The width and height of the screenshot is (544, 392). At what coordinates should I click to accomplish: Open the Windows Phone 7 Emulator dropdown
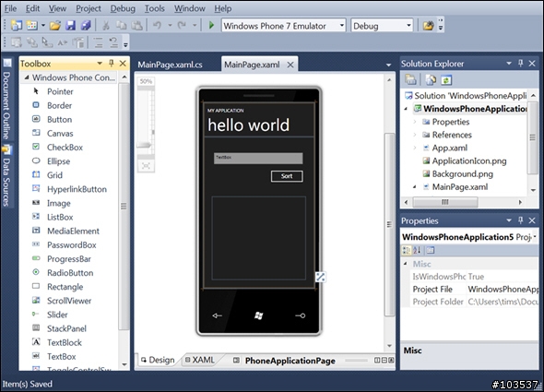[x=284, y=26]
